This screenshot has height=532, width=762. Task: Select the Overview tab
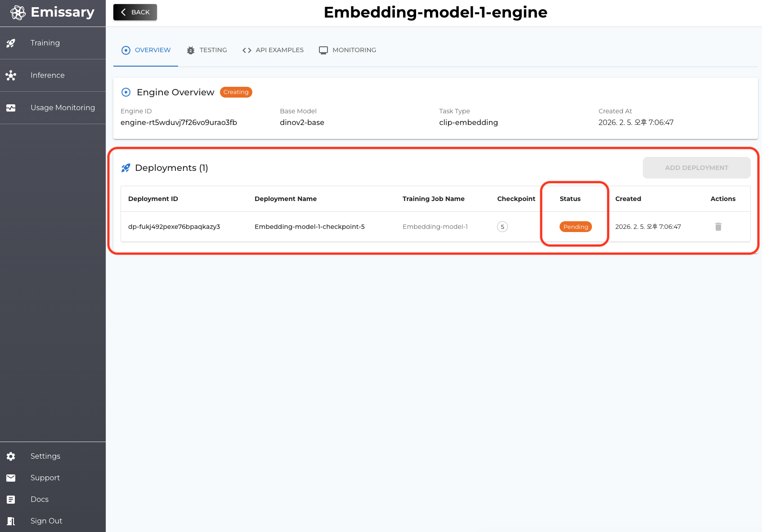146,50
